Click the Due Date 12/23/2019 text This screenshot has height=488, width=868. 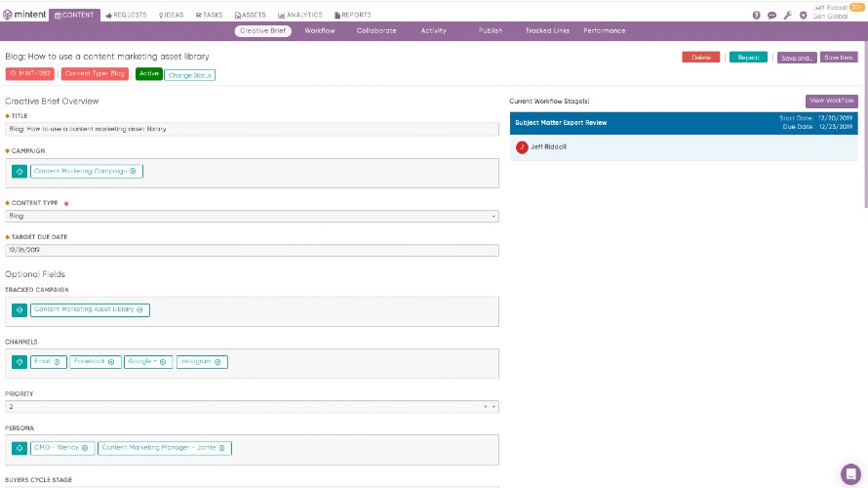(x=817, y=127)
